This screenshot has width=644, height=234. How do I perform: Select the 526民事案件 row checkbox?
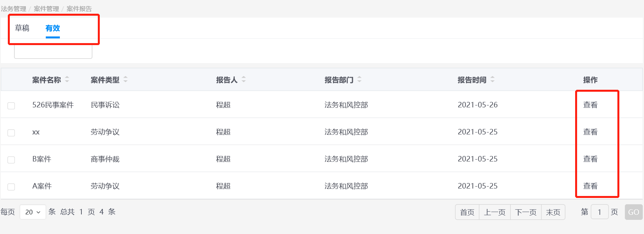coord(11,106)
